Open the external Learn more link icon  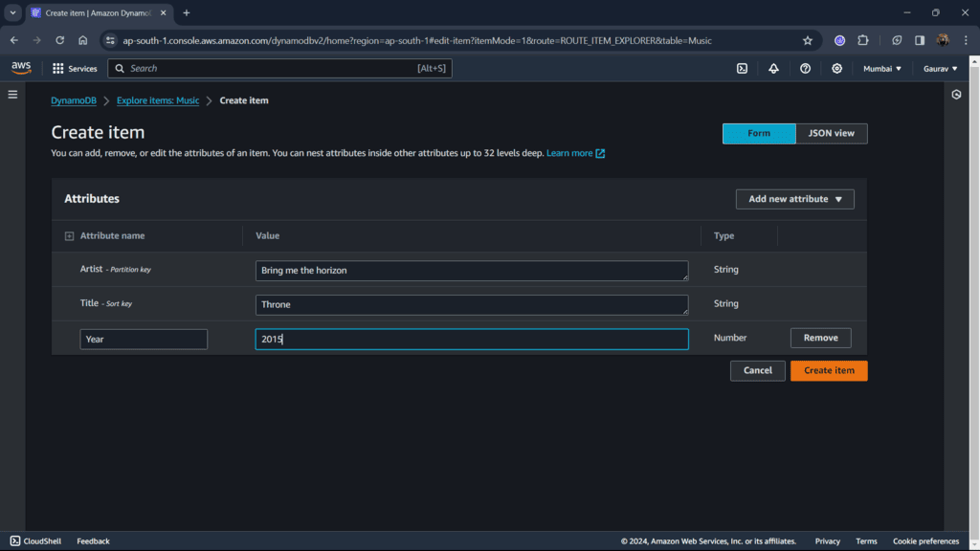tap(600, 153)
